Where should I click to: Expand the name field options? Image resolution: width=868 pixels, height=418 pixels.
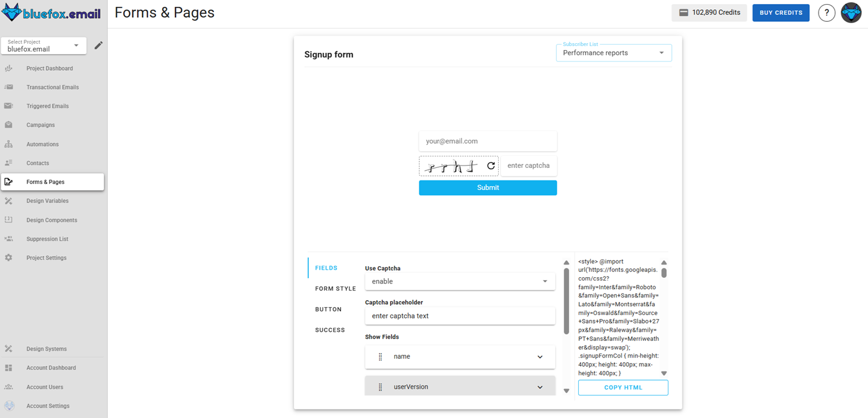coord(540,356)
